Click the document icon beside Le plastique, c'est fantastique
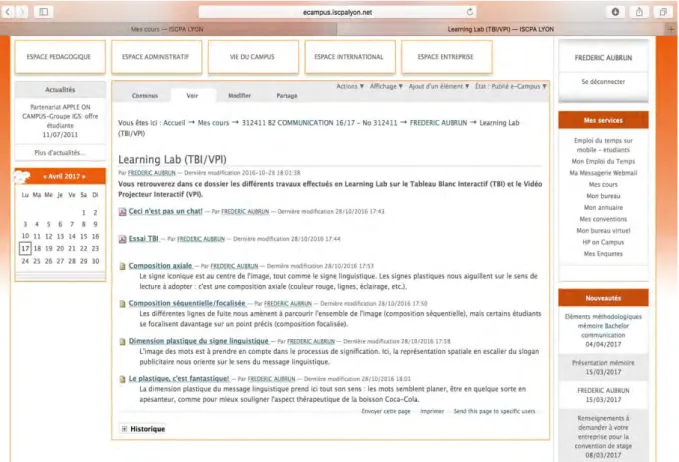679x462 pixels. [123, 379]
